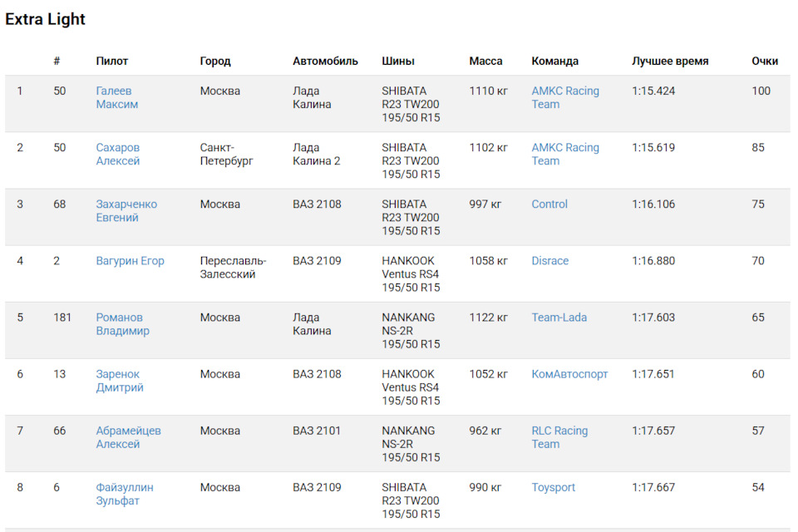Open RLC Racing Team link
Image resolution: width=798 pixels, height=532 pixels.
point(559,436)
